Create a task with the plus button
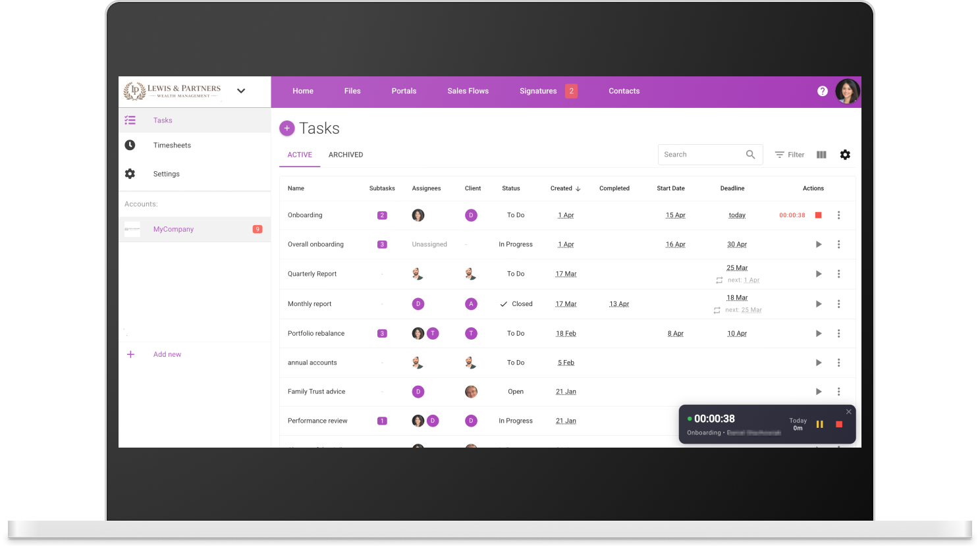980x547 pixels. coord(286,128)
